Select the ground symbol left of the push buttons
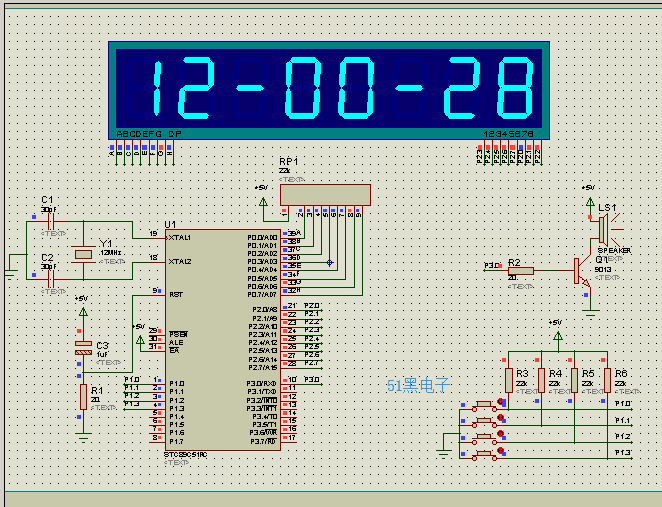Image resolution: width=662 pixels, height=507 pixels. pyautogui.click(x=444, y=454)
